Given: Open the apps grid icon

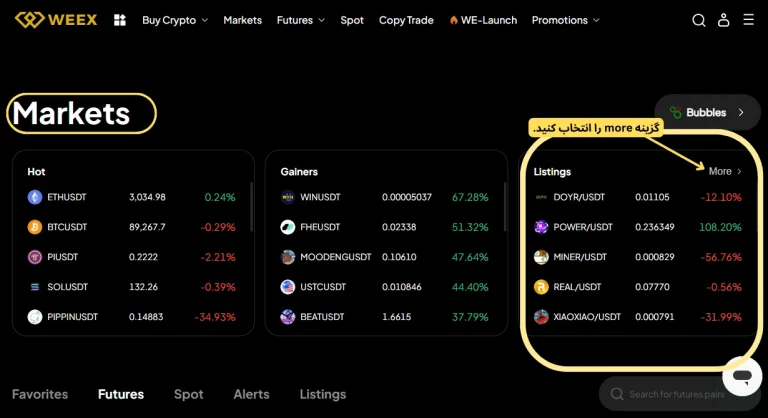Looking at the screenshot, I should point(120,20).
